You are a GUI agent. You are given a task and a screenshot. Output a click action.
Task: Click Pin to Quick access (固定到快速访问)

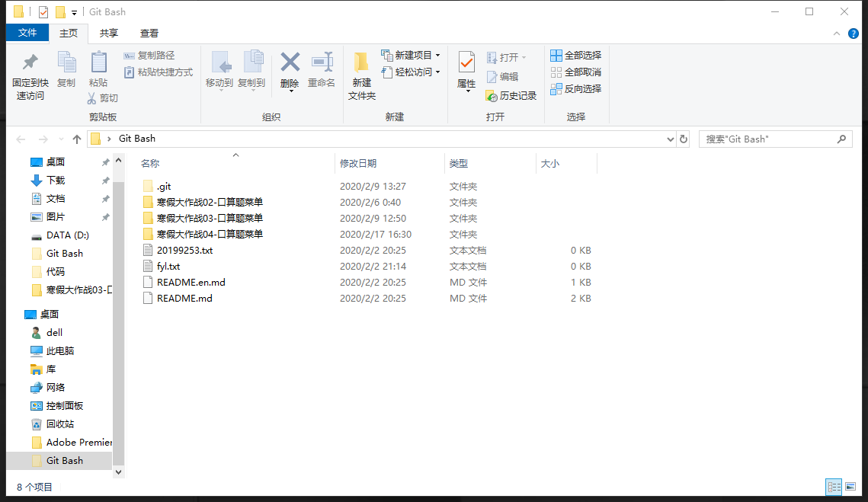point(30,76)
